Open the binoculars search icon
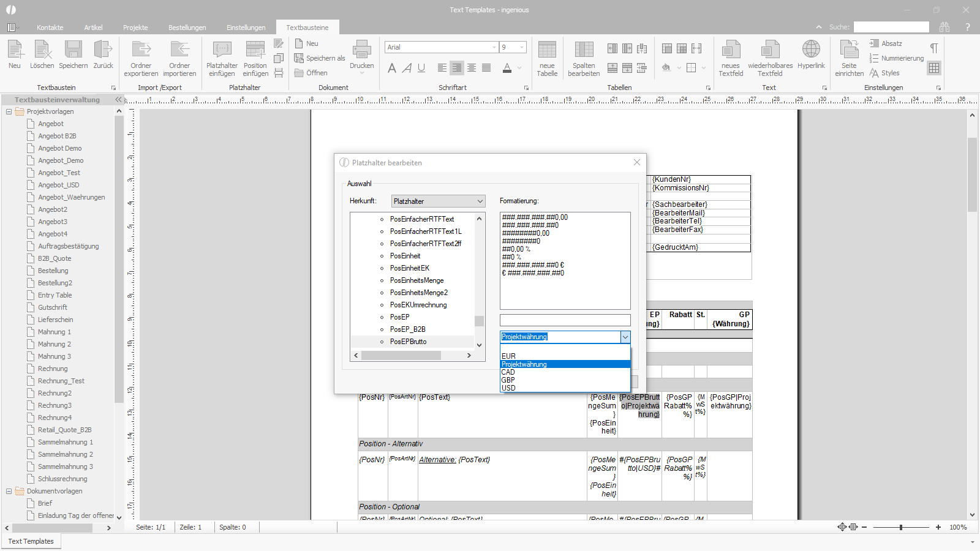Screen dimensions: 980x551 tap(944, 27)
